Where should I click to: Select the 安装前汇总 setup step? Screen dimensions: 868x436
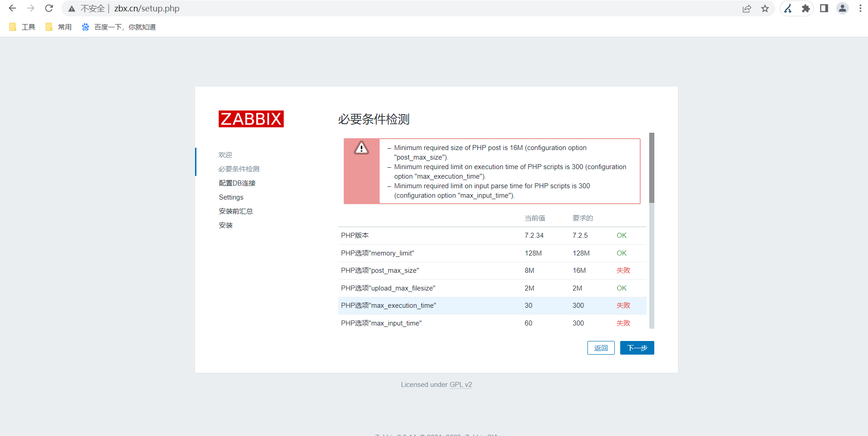point(236,211)
